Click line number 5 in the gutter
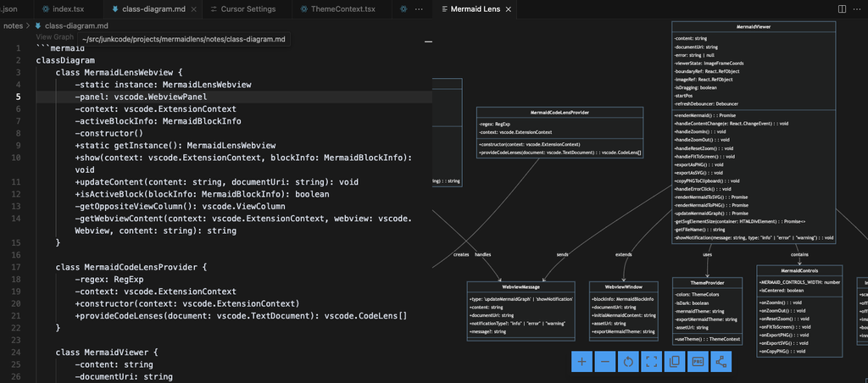This screenshot has height=383, width=868. coord(19,97)
